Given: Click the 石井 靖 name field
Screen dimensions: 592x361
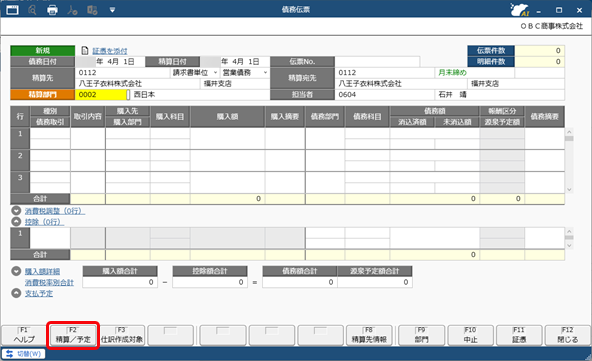Looking at the screenshot, I should click(x=500, y=95).
